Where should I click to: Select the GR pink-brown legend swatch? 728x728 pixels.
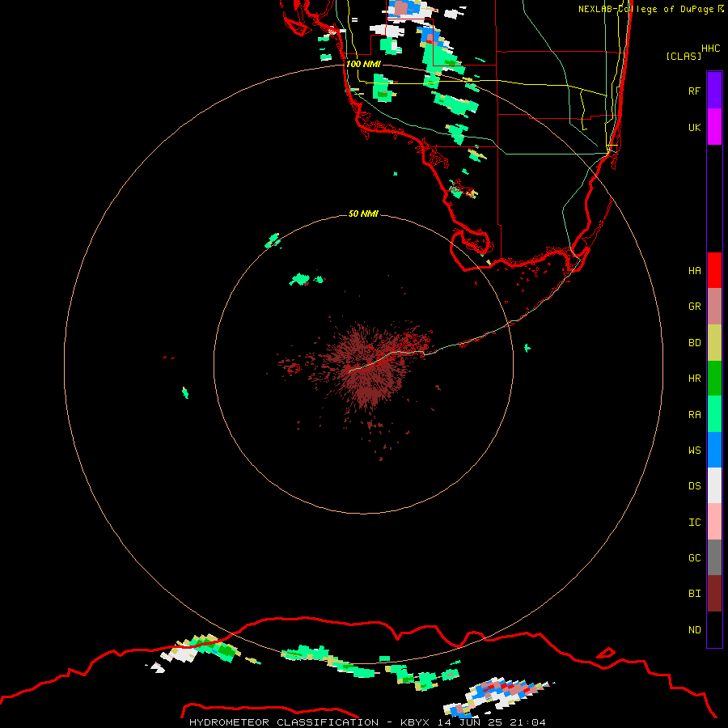[714, 307]
